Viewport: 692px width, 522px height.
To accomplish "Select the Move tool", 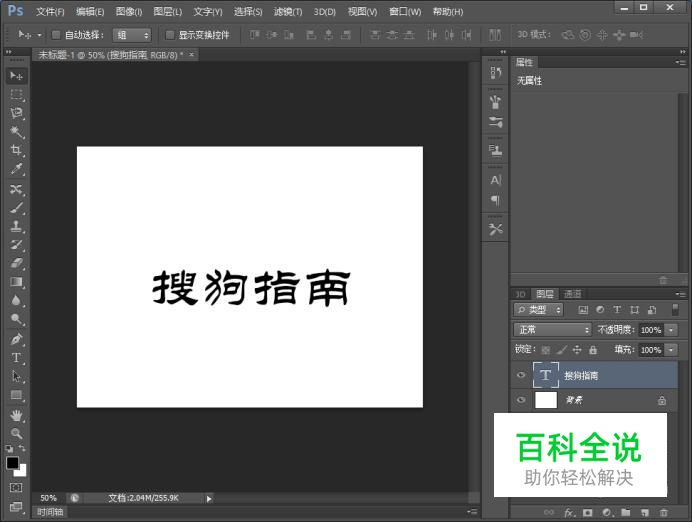I will click(x=16, y=76).
